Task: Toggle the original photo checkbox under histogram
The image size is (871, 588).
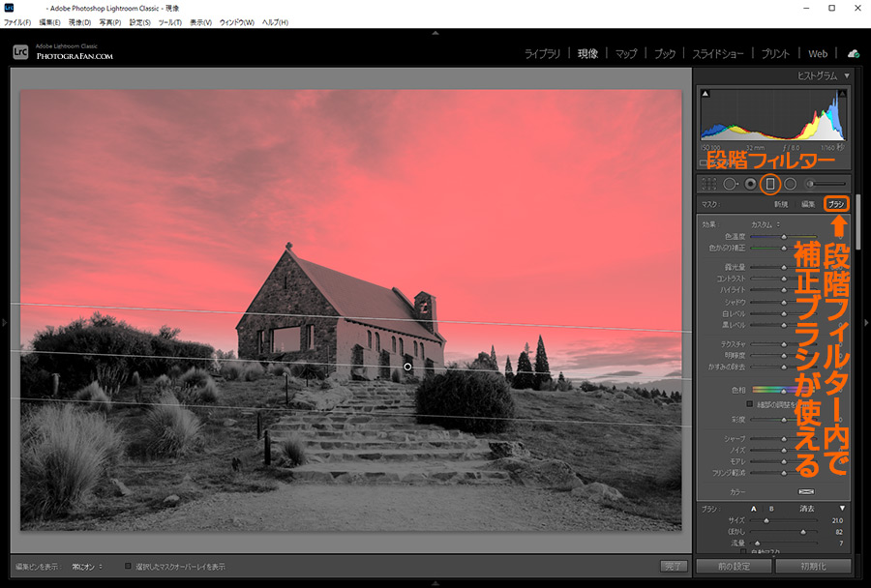Action: click(704, 162)
